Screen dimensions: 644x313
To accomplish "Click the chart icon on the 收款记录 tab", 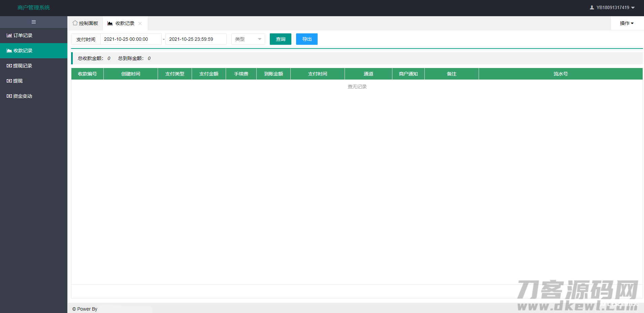I will pos(110,23).
